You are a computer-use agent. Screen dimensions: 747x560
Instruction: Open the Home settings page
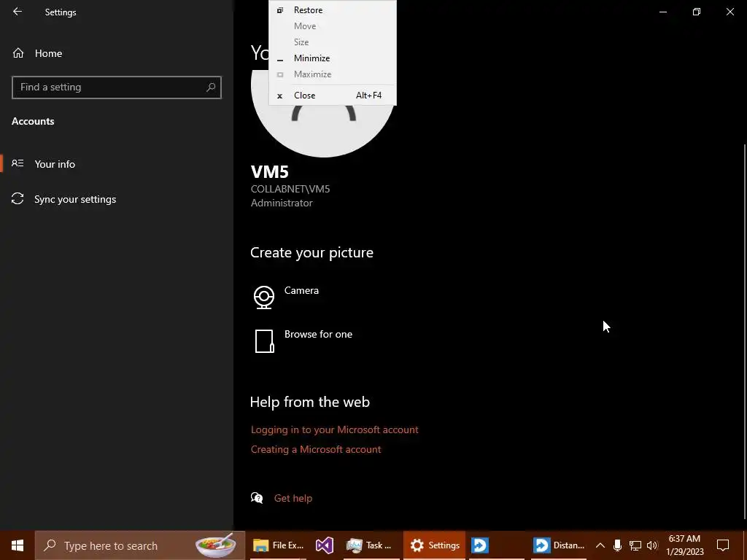coord(37,53)
